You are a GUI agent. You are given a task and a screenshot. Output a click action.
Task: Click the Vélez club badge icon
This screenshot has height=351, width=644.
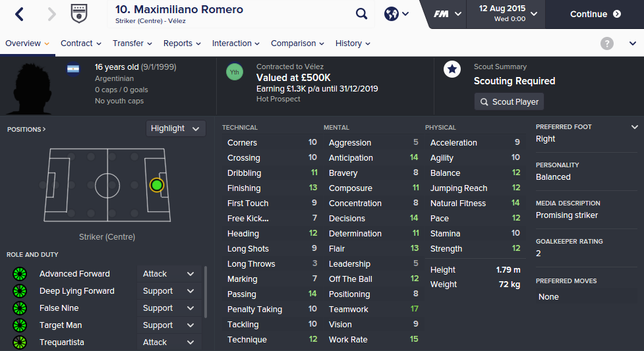click(80, 14)
